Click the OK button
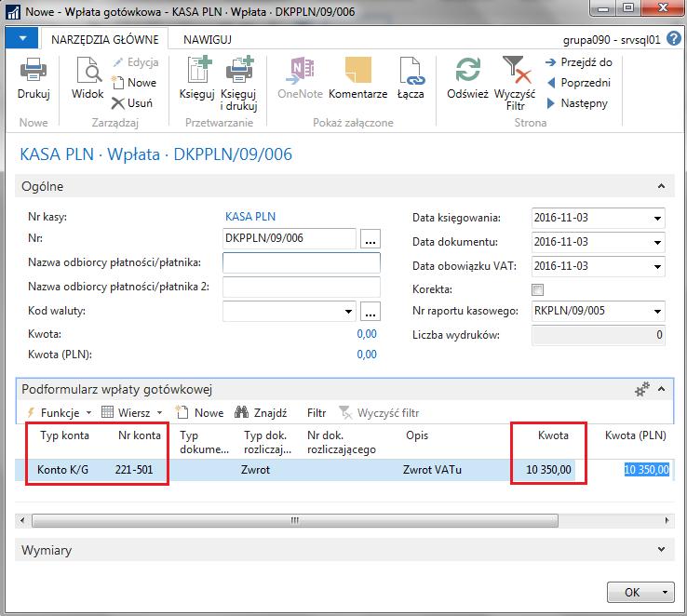Screen dimensions: 687x616 (x=632, y=593)
